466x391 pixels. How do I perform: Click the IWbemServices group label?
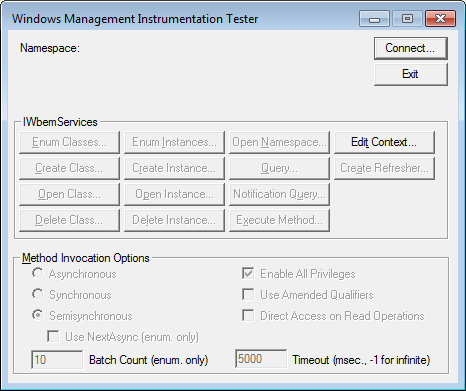point(60,122)
